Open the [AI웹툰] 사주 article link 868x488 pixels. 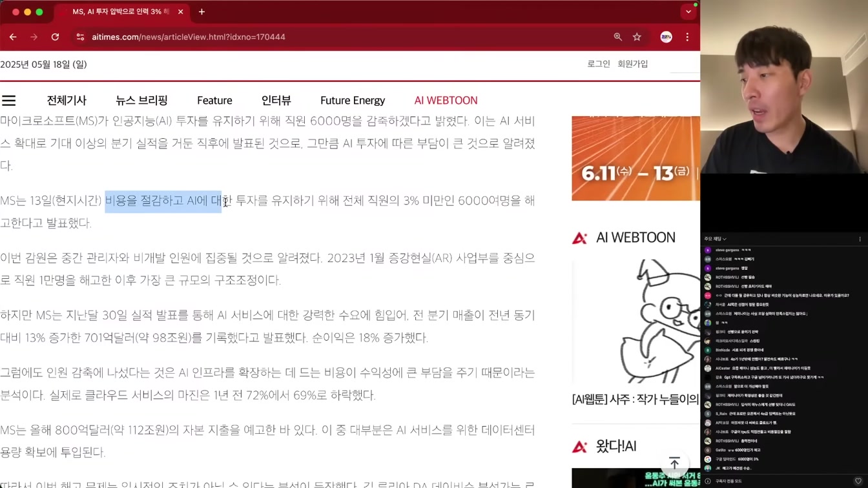(635, 400)
